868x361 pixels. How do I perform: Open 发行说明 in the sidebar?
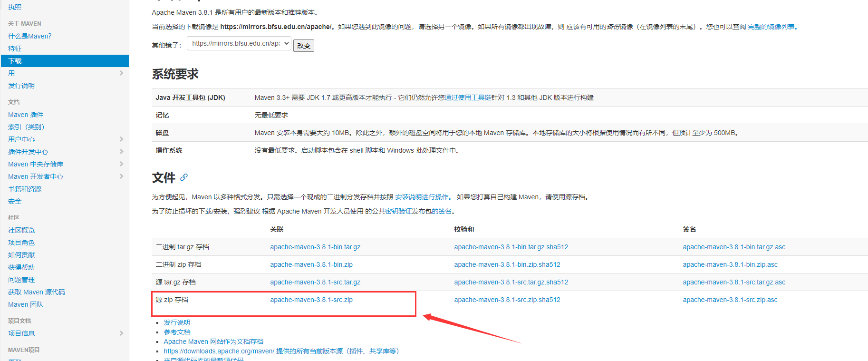pyautogui.click(x=21, y=86)
